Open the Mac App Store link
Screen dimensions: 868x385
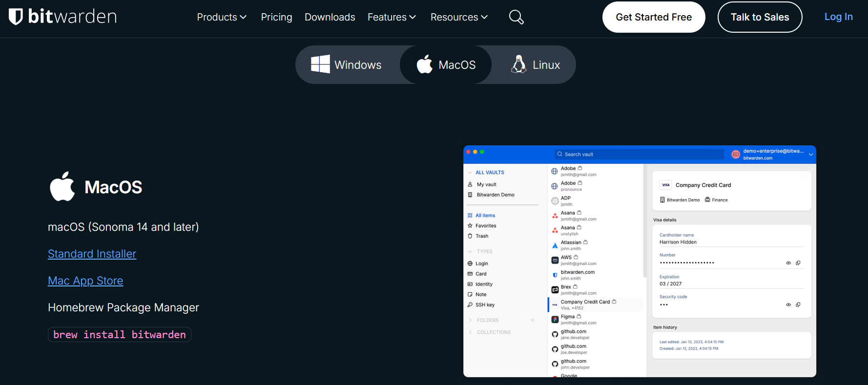coord(85,281)
